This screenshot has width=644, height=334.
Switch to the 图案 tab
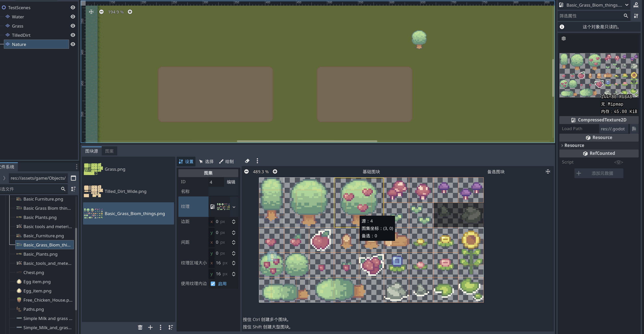point(109,151)
